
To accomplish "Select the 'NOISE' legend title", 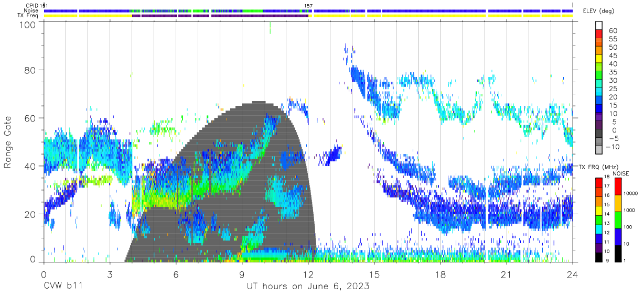I will point(622,173).
